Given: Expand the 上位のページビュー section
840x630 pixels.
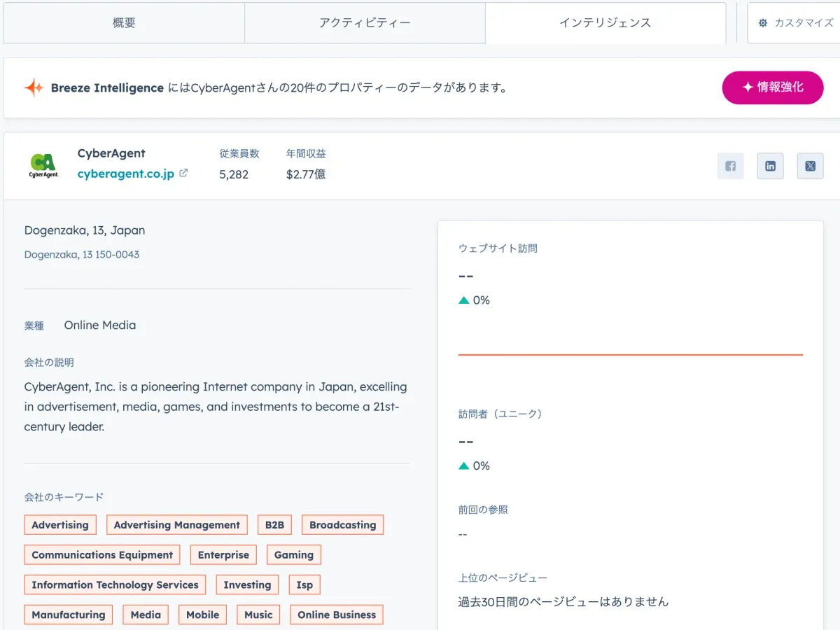Looking at the screenshot, I should [502, 577].
